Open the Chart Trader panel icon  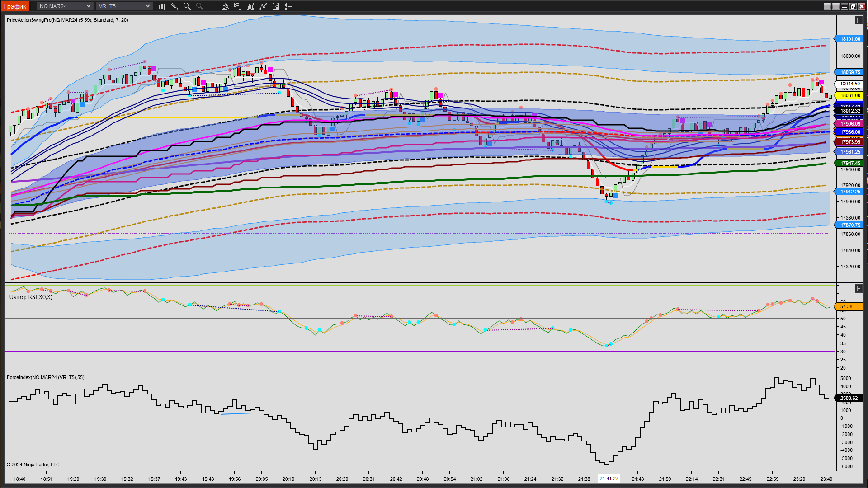(x=237, y=6)
